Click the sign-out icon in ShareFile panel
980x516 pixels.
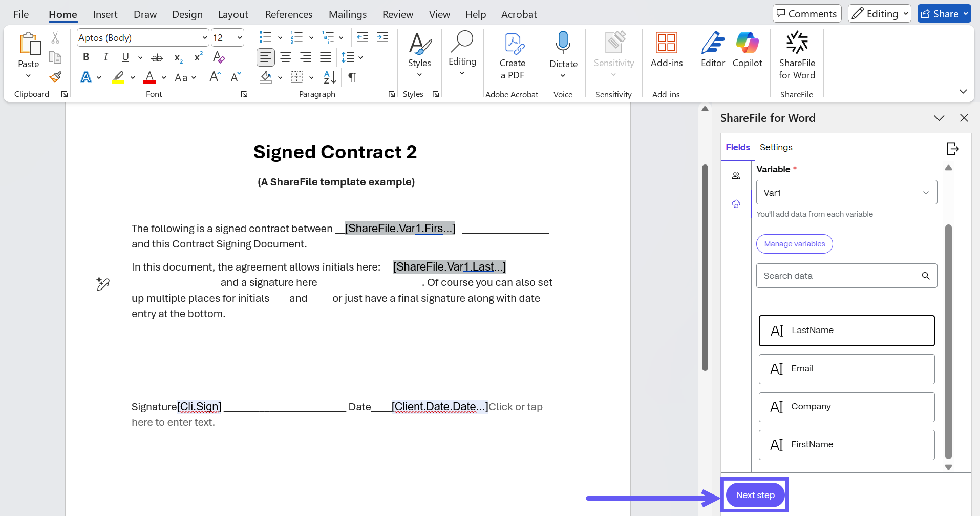(952, 149)
